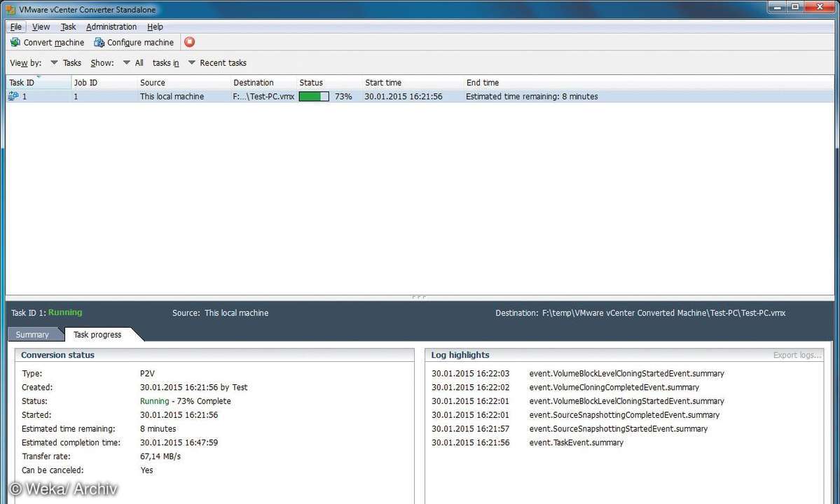
Task: Sort by the Job ID column header
Action: coord(104,83)
